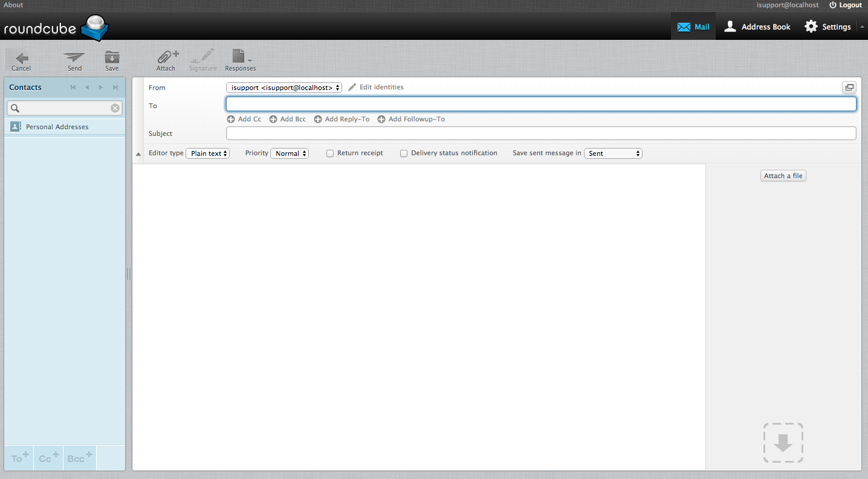Choose folder in Save sent message dropdown

612,153
